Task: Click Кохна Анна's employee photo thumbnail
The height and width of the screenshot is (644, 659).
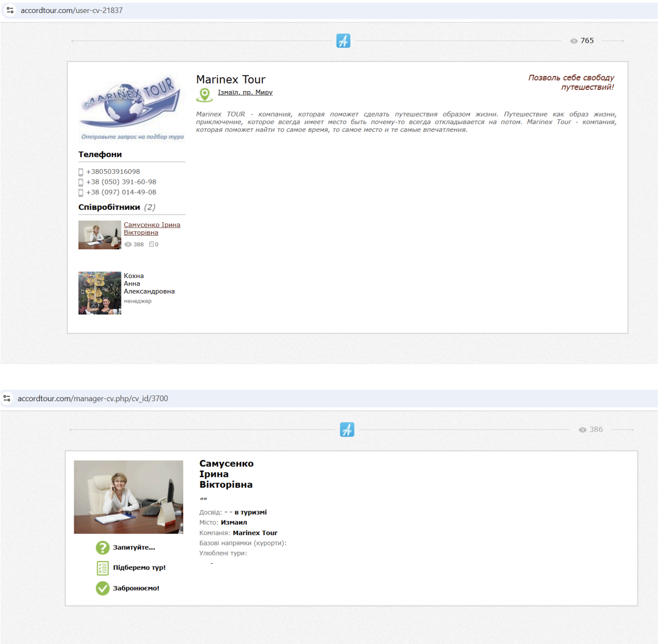Action: [x=100, y=293]
